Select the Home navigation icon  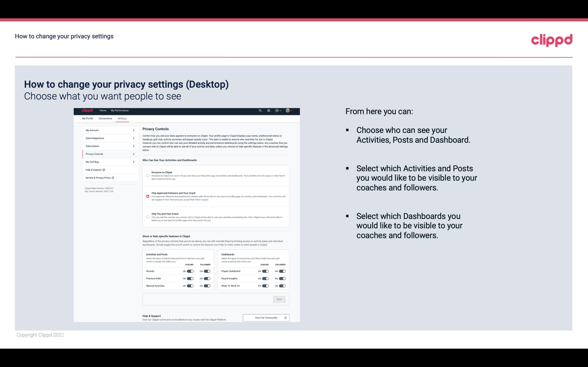click(103, 110)
